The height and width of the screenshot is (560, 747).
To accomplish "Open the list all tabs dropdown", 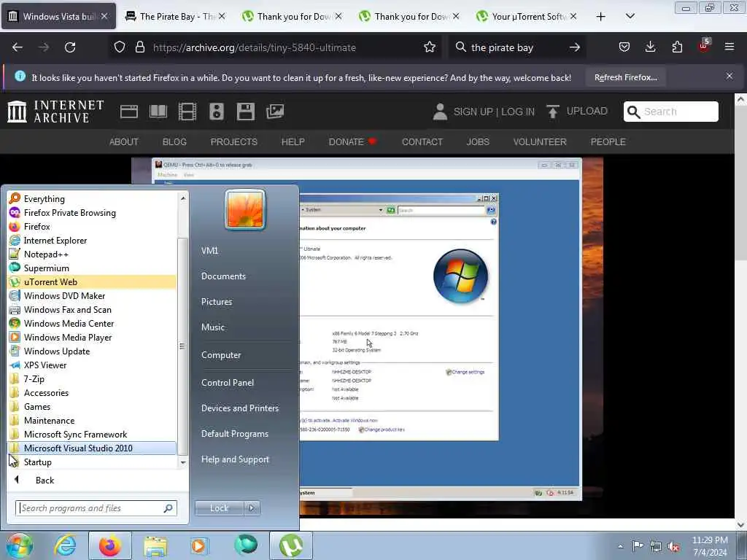I will pyautogui.click(x=630, y=16).
